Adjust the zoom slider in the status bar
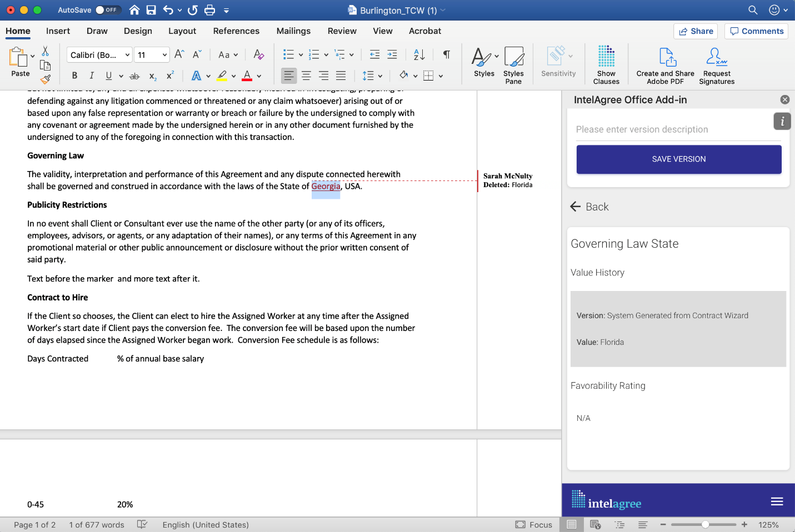The height and width of the screenshot is (532, 795). point(703,524)
